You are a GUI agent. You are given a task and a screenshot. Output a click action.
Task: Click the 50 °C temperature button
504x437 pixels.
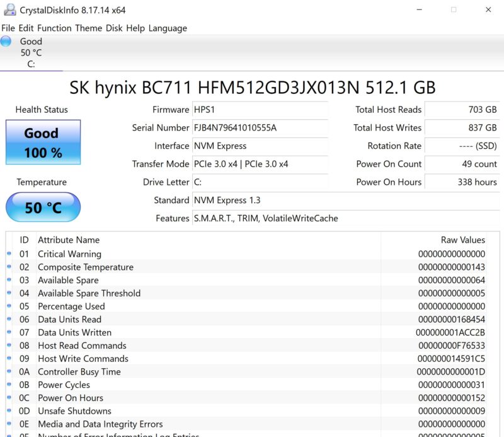click(x=43, y=207)
